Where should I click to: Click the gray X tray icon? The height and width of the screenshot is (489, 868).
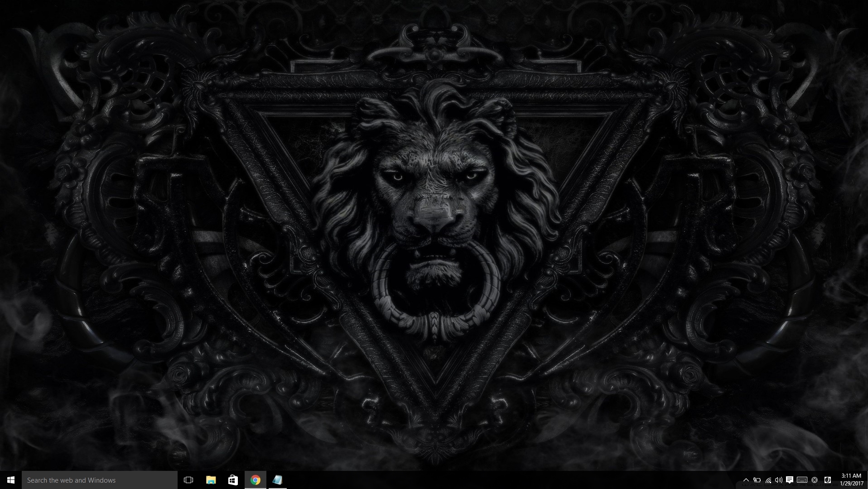[815, 480]
